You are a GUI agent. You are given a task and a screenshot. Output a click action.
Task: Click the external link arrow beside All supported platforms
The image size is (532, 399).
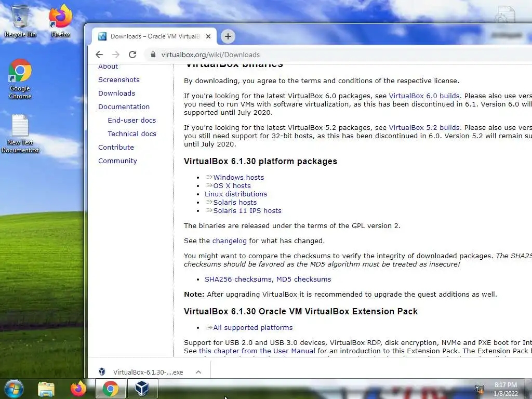point(209,327)
